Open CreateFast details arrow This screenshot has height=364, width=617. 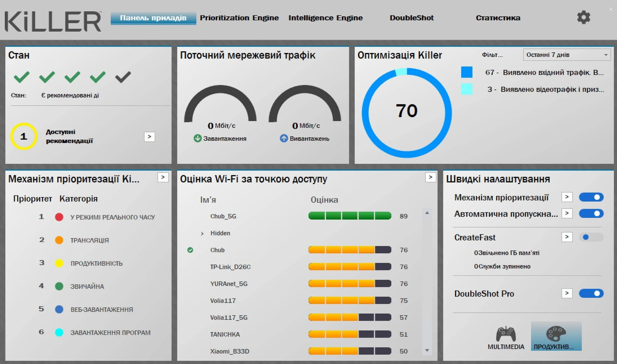(567, 237)
